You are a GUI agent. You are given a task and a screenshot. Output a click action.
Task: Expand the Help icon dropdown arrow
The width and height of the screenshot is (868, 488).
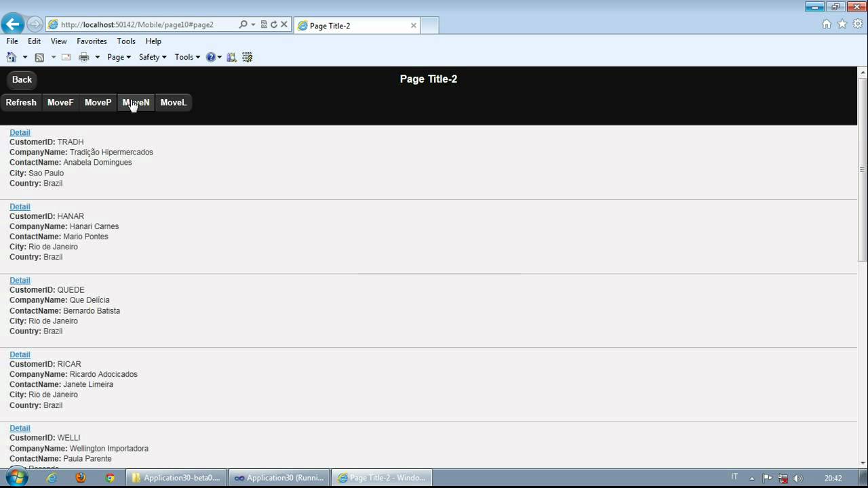point(220,58)
